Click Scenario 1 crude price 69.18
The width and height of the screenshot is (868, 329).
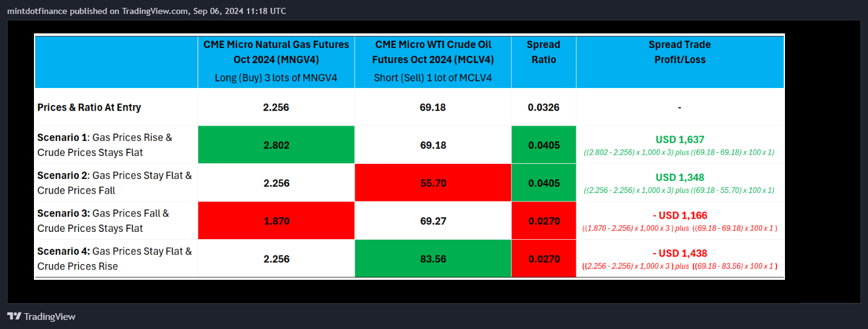[x=433, y=146]
